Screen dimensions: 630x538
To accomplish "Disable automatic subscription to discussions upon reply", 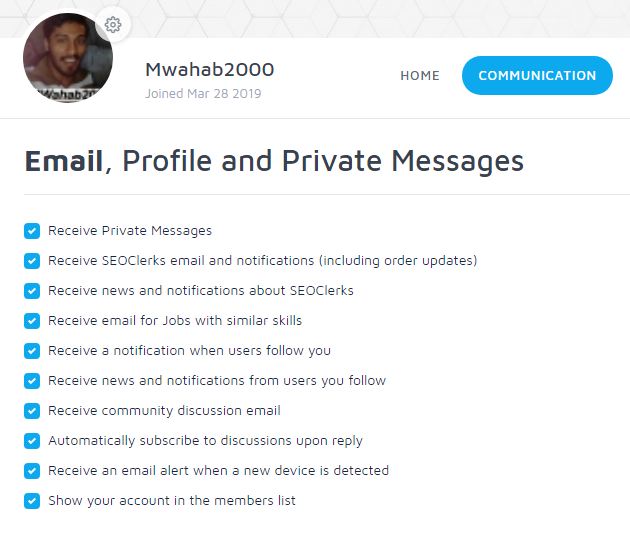I will pos(32,441).
